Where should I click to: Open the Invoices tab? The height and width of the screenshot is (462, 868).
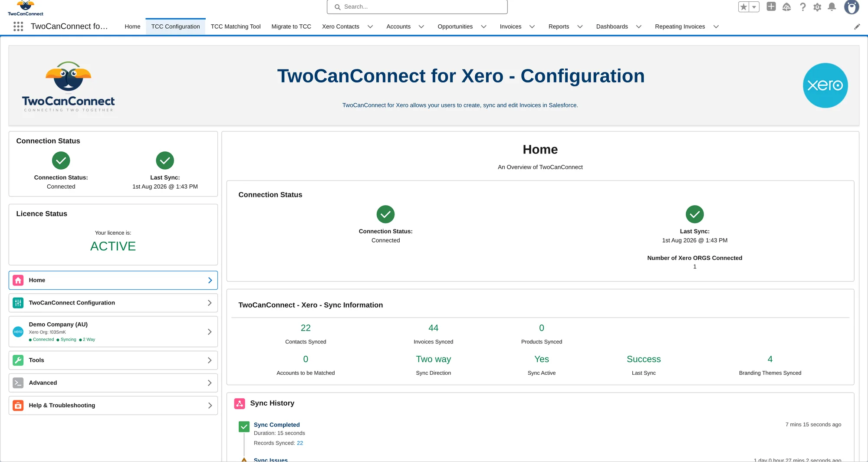510,26
